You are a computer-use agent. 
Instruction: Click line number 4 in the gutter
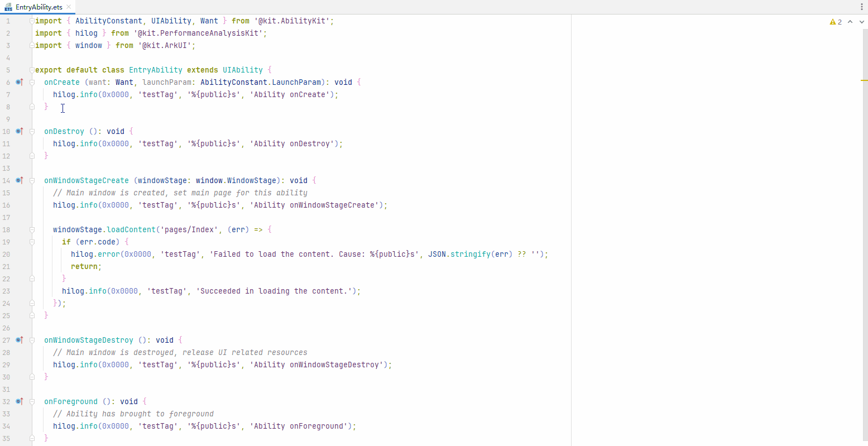coord(8,57)
